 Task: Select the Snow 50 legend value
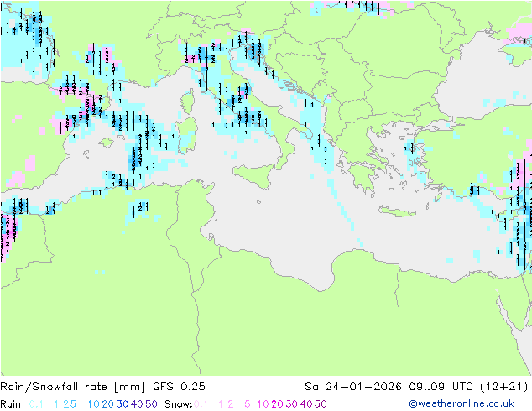click(x=321, y=404)
